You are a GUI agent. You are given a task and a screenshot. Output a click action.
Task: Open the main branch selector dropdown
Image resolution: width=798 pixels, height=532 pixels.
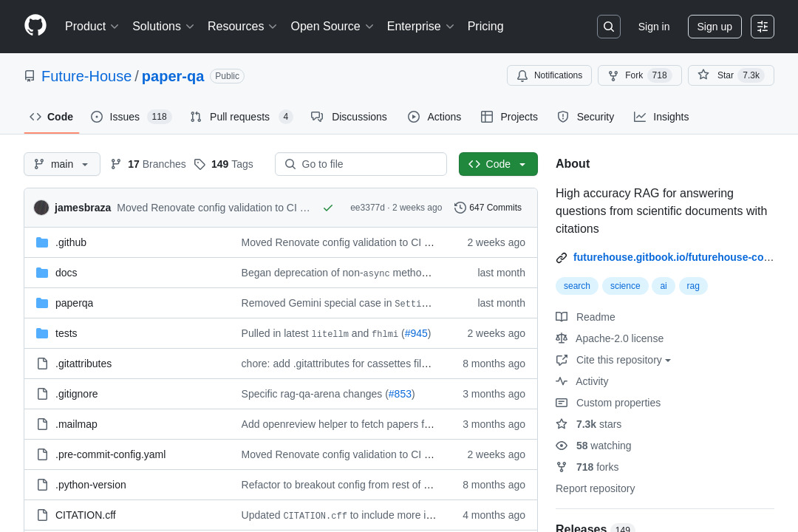pos(62,164)
